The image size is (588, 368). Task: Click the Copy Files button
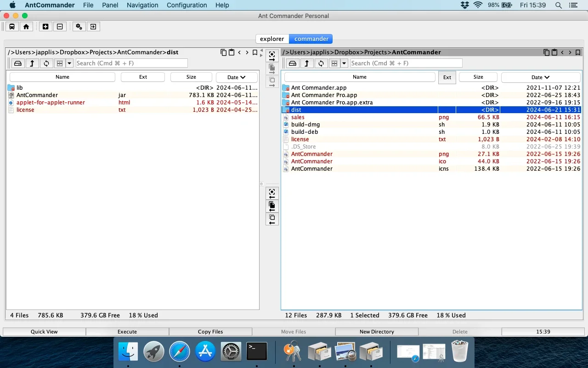pyautogui.click(x=210, y=332)
